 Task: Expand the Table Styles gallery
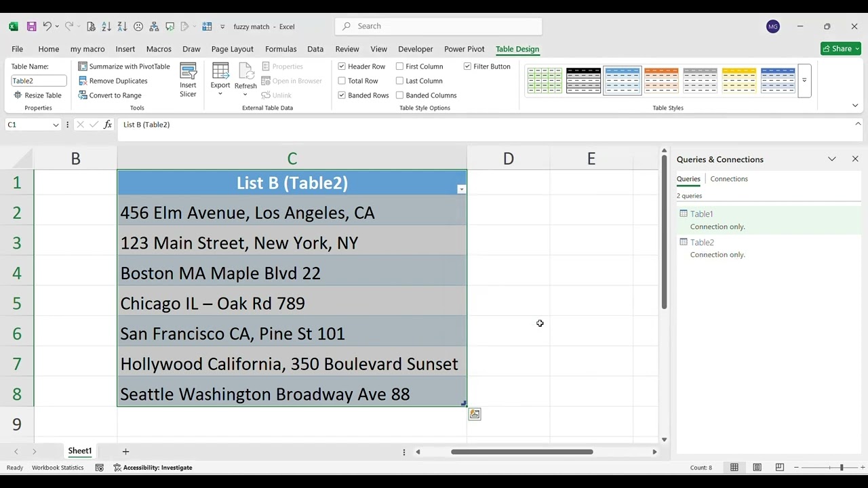[804, 81]
